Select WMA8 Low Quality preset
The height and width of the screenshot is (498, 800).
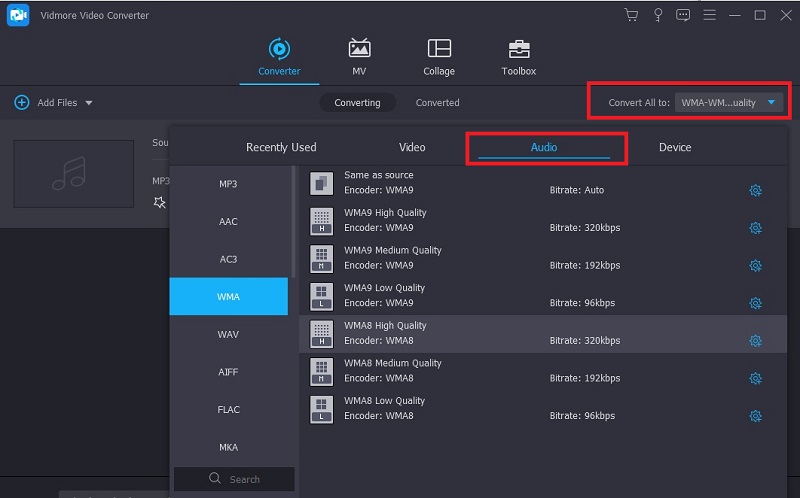point(542,409)
